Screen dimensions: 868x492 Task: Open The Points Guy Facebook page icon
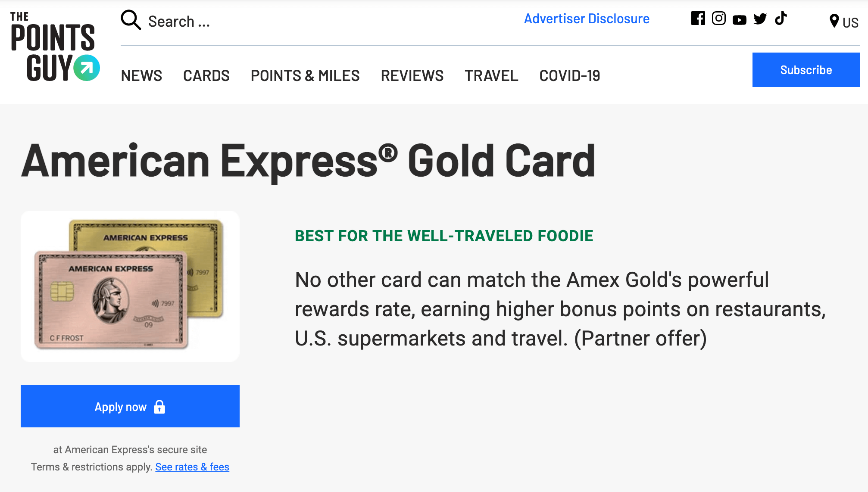(x=698, y=18)
